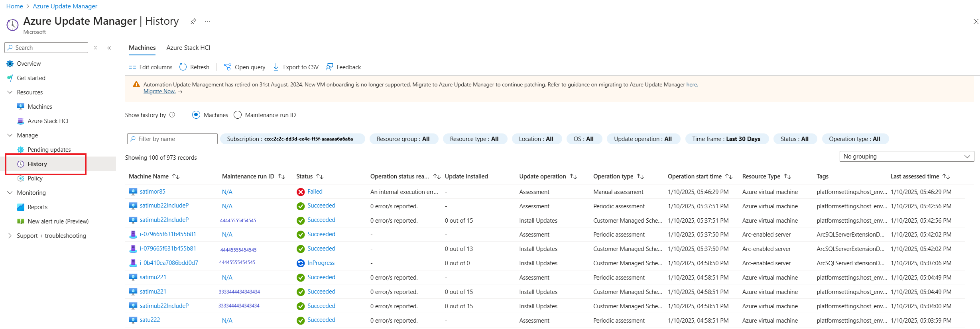
Task: Click the Pending updates gear icon
Action: (21, 150)
